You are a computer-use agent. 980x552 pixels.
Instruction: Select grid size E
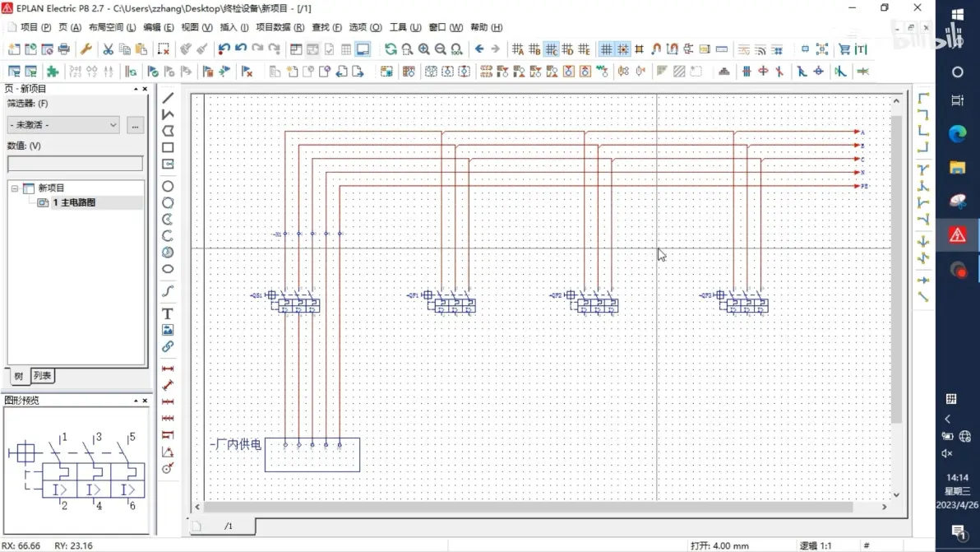point(585,49)
